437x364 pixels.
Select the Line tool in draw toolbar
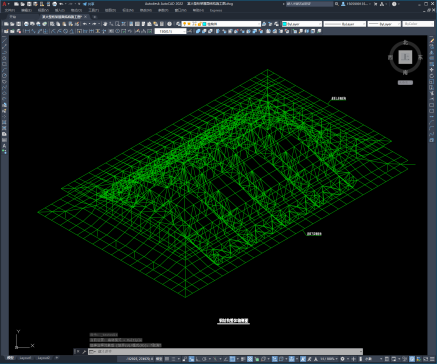[4, 40]
